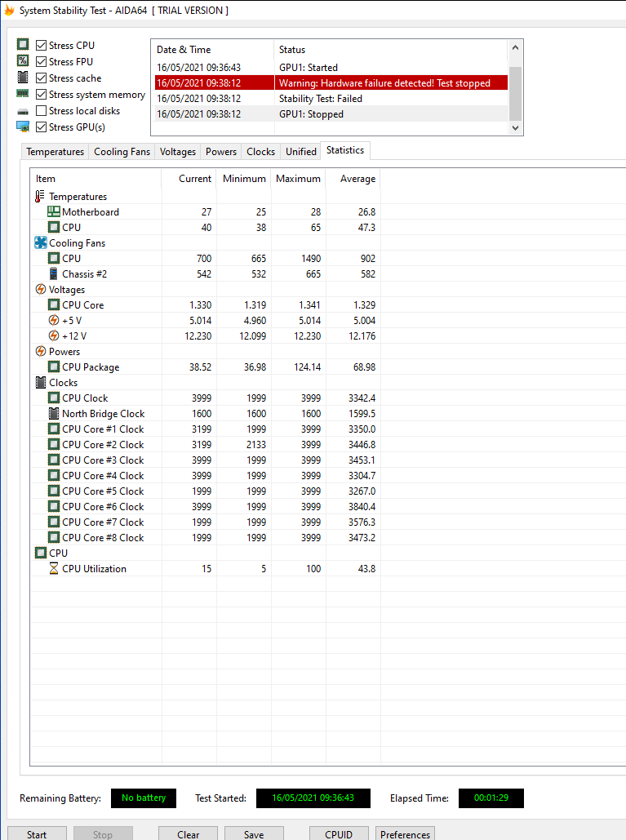
Task: Click the North Bridge Clock icon
Action: pos(54,414)
